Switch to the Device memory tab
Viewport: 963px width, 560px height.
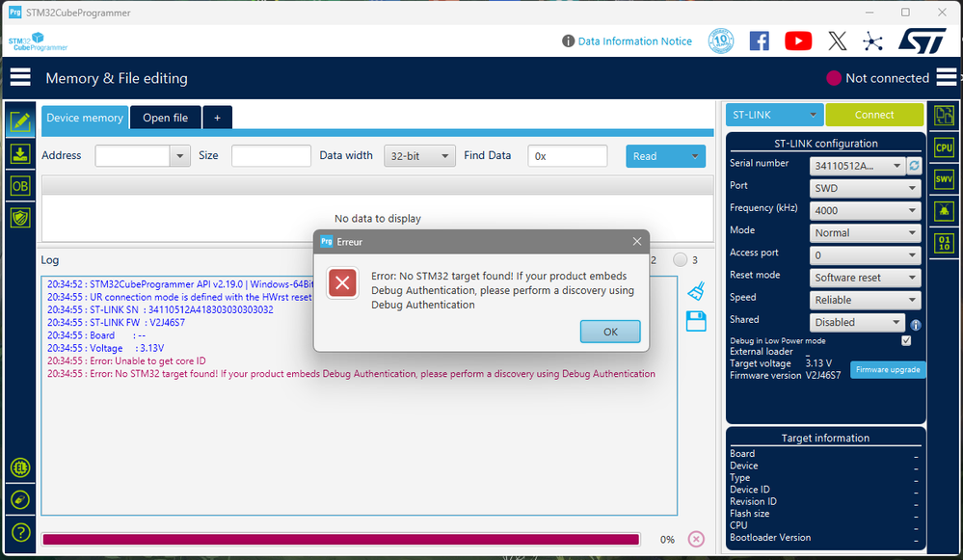(x=85, y=118)
